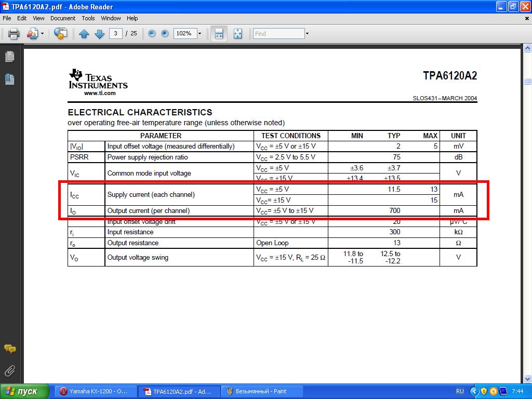Open the Attachments paperclip panel
The height and width of the screenshot is (399, 532).
click(x=10, y=370)
